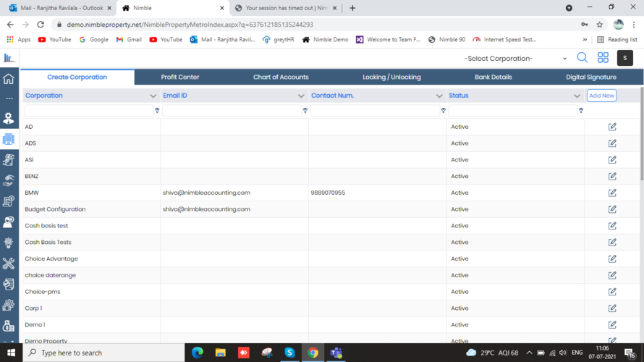Click the S user profile avatar

tap(624, 58)
